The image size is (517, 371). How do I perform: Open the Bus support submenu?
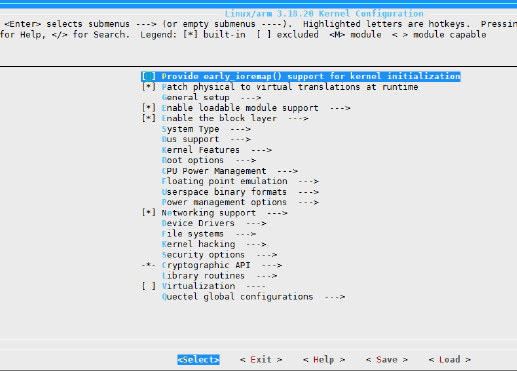[x=206, y=139]
